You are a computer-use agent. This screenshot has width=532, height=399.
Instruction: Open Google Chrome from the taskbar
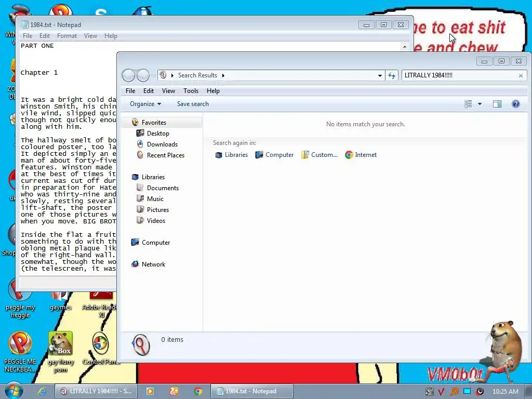coord(198,391)
